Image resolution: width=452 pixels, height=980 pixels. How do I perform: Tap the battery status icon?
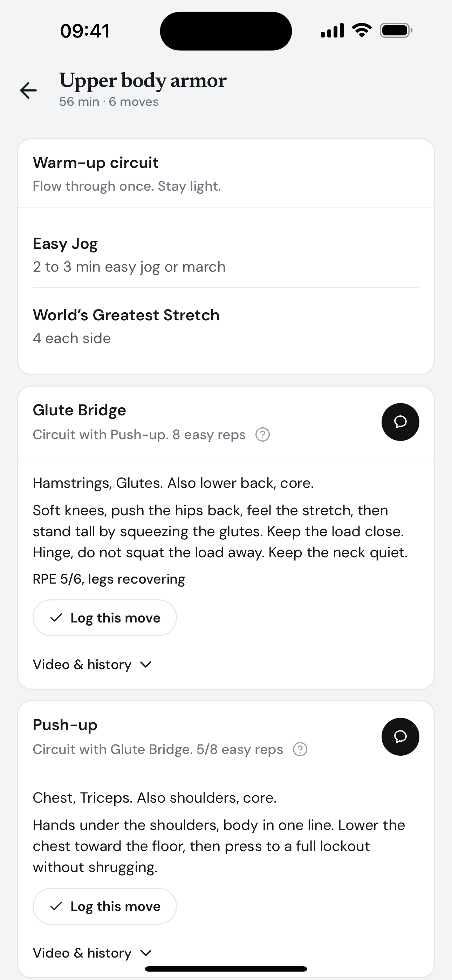pyautogui.click(x=396, y=30)
